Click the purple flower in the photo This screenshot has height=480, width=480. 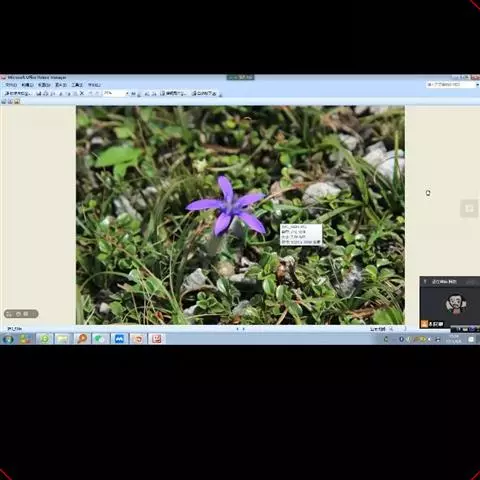click(x=227, y=207)
